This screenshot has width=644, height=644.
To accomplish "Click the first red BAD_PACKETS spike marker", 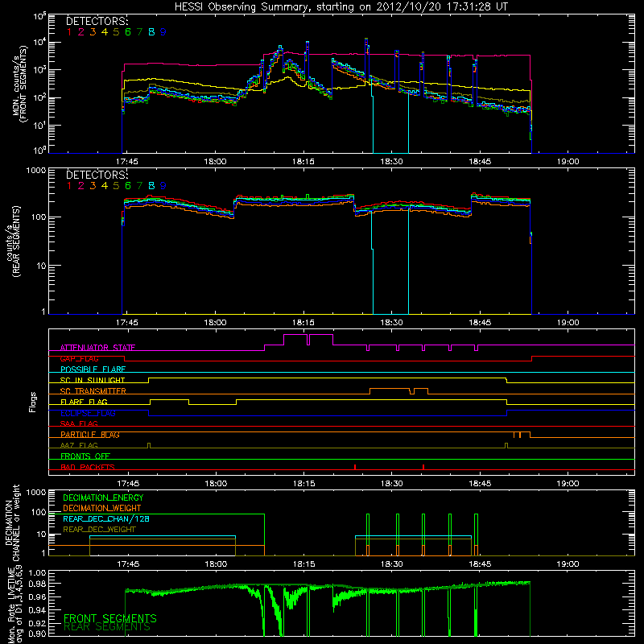I will click(x=355, y=467).
